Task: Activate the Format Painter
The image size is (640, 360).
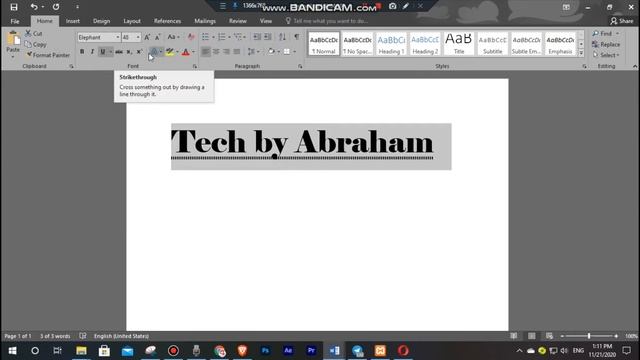Action: pos(47,55)
